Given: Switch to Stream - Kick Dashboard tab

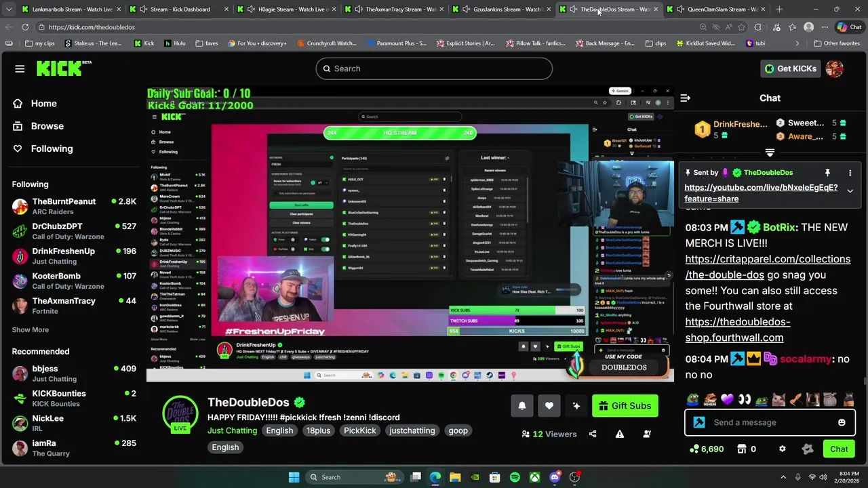Looking at the screenshot, I should click(180, 9).
